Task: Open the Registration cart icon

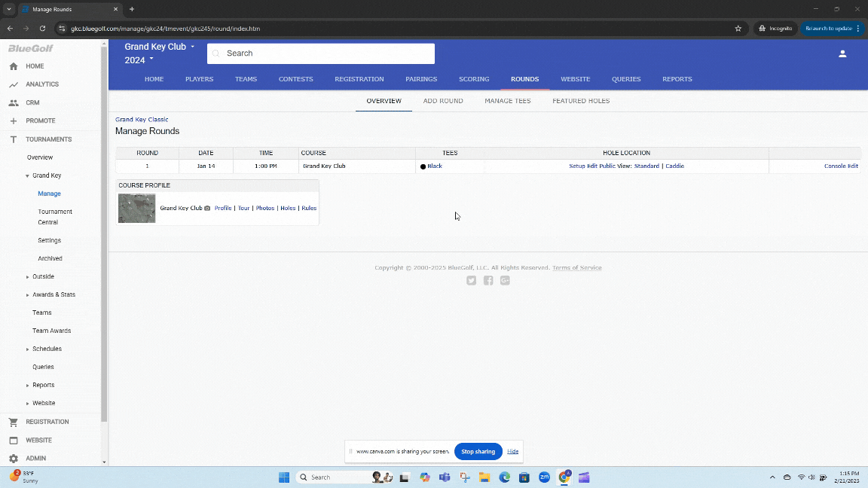Action: pos(14,422)
